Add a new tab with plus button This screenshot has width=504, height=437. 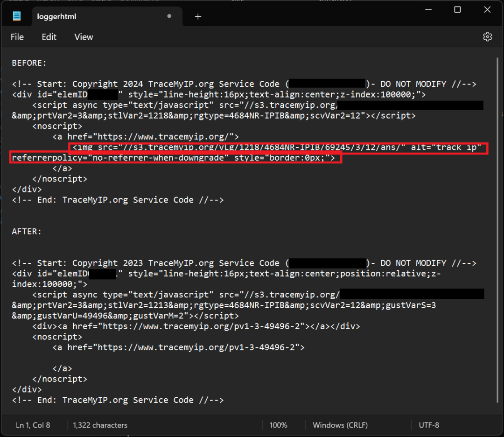pyautogui.click(x=198, y=17)
